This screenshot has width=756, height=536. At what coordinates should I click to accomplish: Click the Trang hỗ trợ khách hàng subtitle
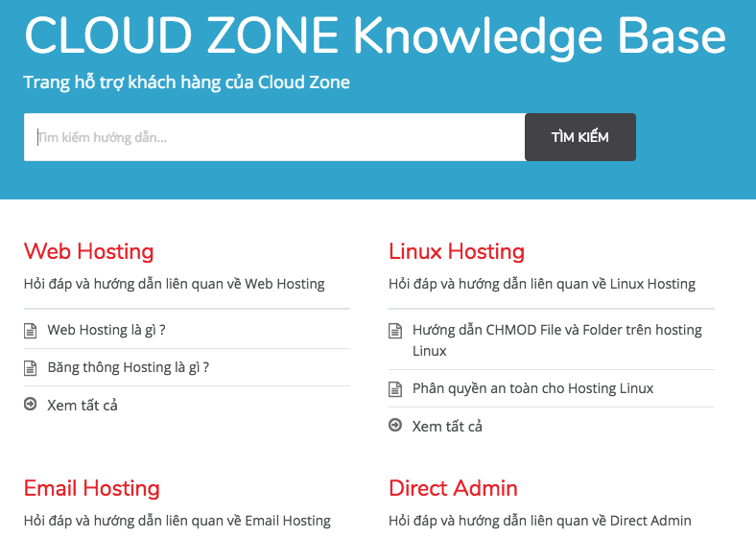pos(186,82)
